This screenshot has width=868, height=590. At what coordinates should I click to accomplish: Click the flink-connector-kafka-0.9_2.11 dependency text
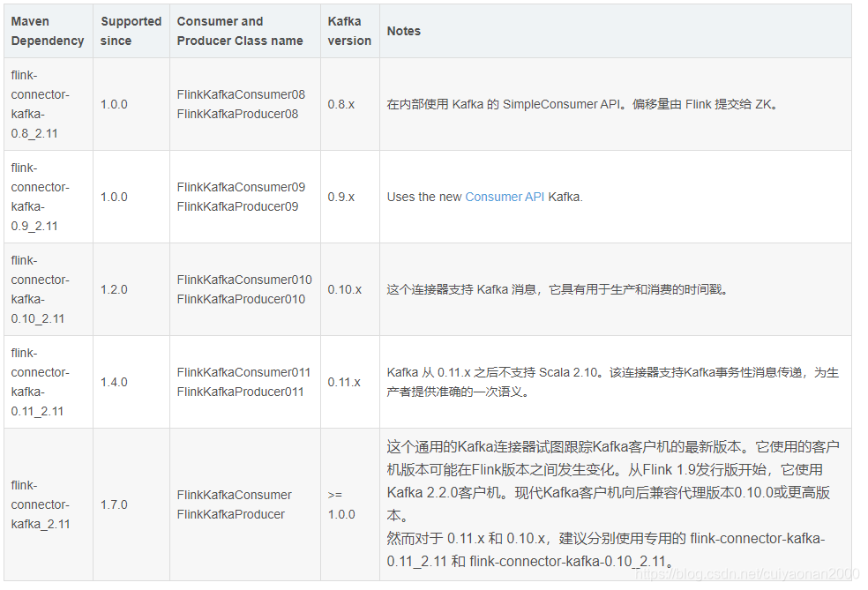38,197
